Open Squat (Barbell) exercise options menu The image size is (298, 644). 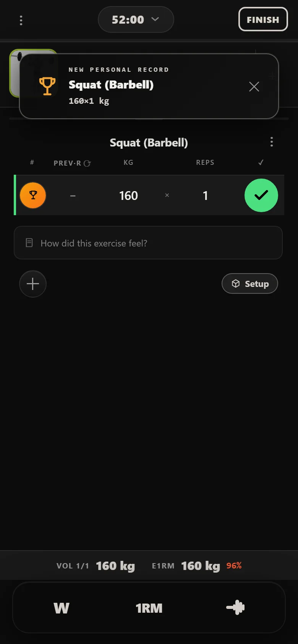pos(272,142)
